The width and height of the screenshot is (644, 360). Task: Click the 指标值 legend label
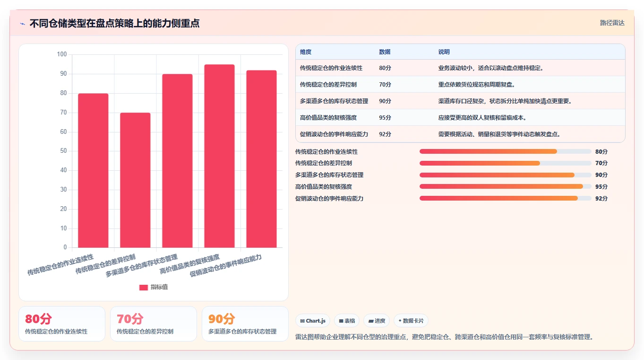[x=159, y=287]
